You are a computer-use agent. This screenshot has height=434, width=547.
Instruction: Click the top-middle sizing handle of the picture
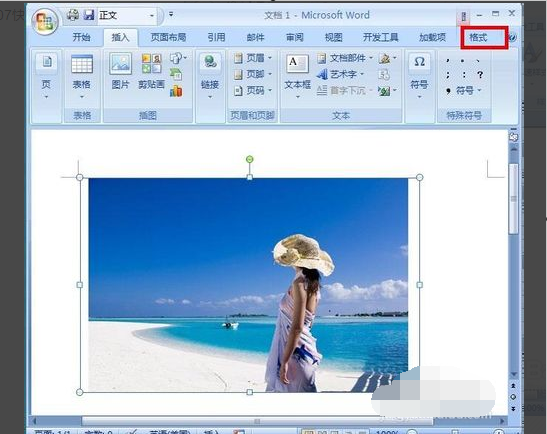tap(249, 178)
